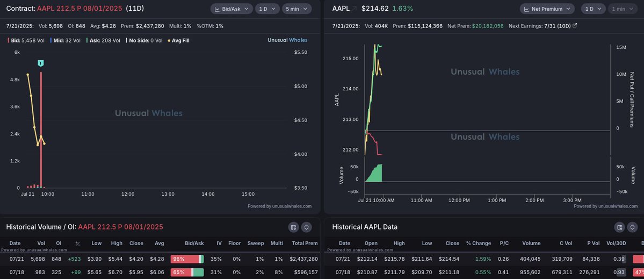Open the 5 min interval dropdown

(x=296, y=9)
